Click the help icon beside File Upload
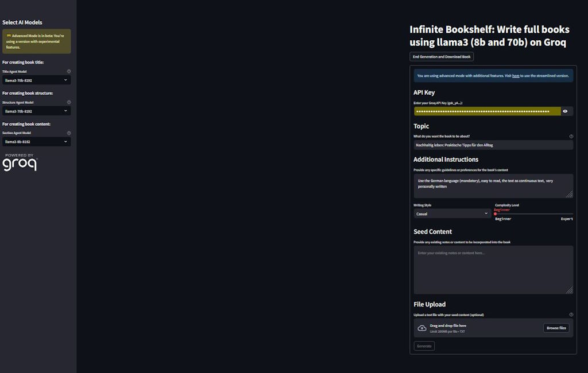588x373 pixels. [x=571, y=314]
